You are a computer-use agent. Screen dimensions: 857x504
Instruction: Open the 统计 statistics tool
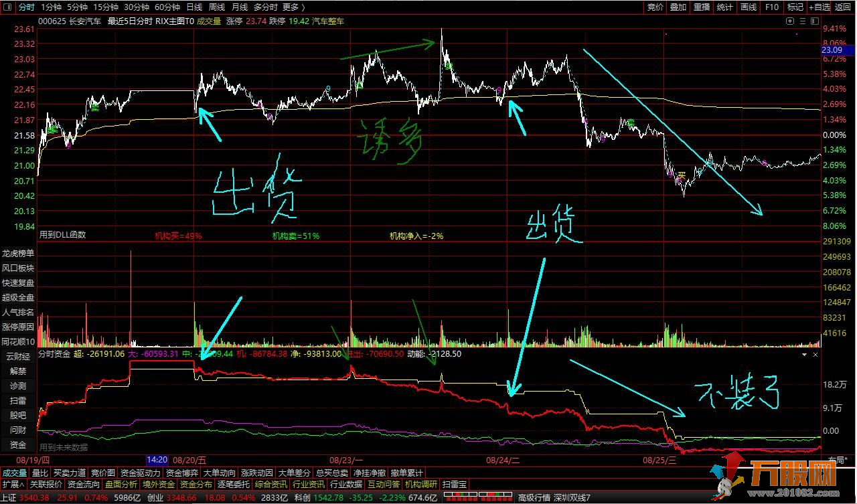[x=725, y=7]
